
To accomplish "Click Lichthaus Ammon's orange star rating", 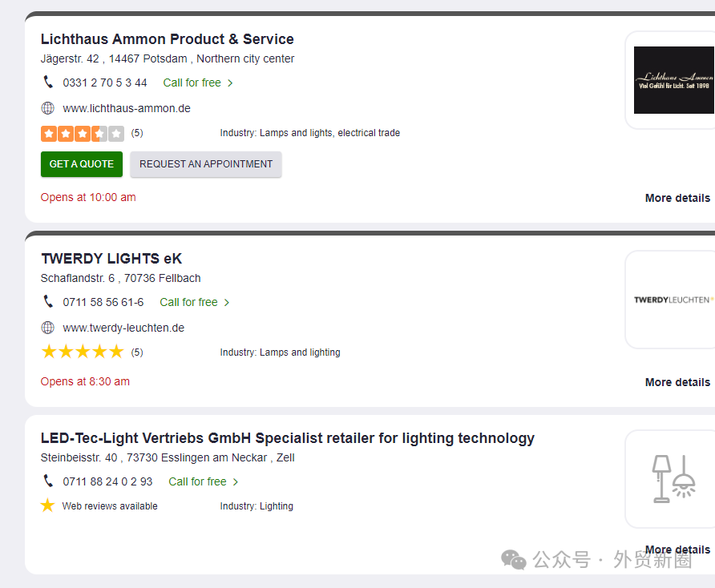I will tap(83, 134).
